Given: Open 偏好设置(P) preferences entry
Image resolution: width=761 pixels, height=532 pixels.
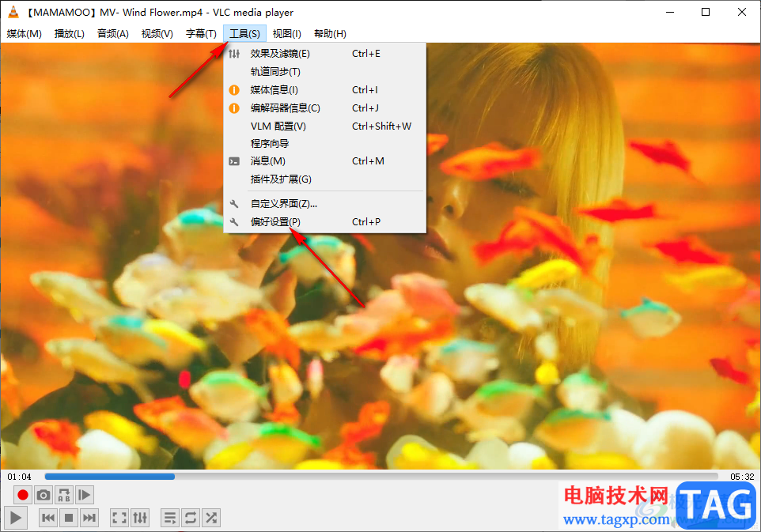Looking at the screenshot, I should click(324, 221).
